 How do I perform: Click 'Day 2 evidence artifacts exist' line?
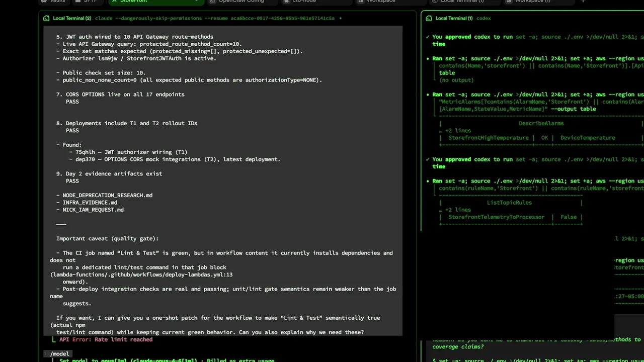(109, 174)
